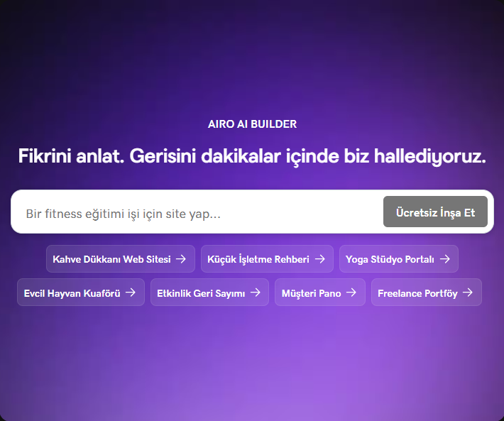Click the Fikrini anlat headline text
The image size is (504, 421).
pos(252,156)
